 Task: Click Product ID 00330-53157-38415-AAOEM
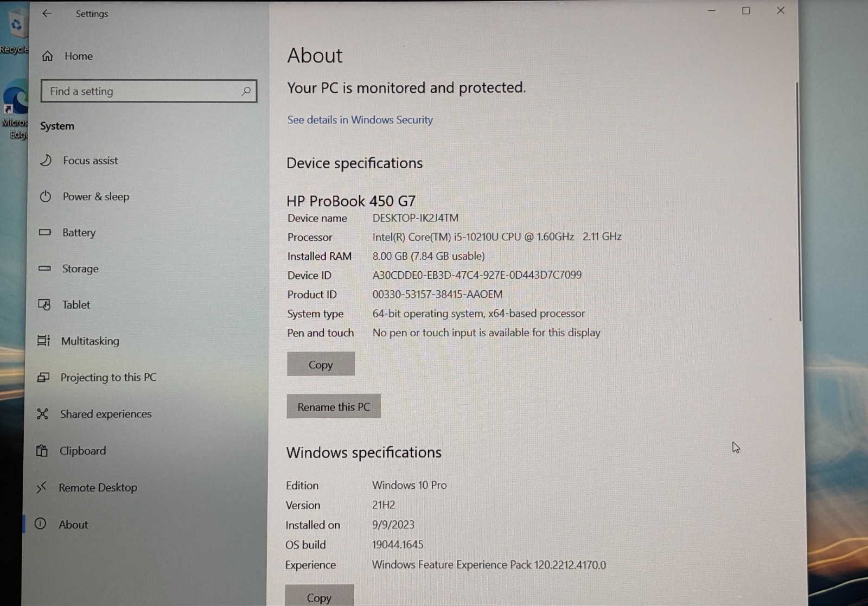[x=437, y=294]
